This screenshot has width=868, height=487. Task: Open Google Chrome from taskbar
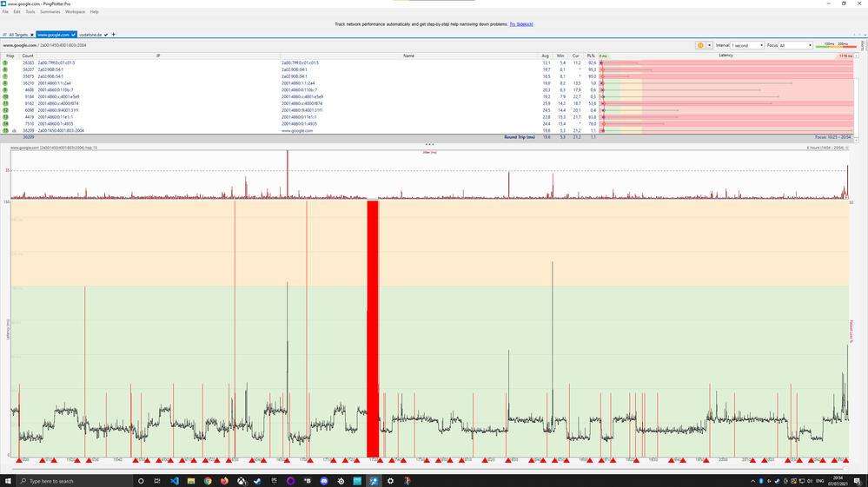[x=208, y=481]
